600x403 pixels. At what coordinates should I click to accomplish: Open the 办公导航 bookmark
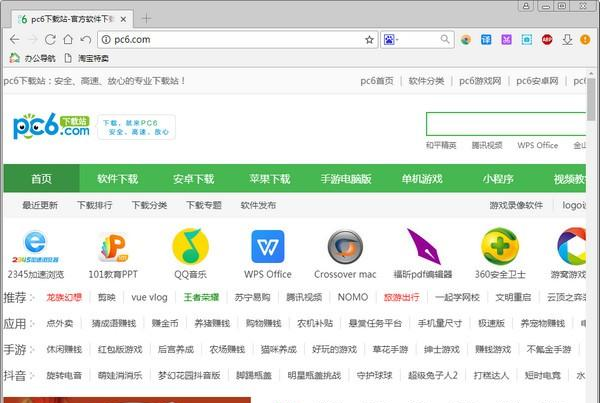pyautogui.click(x=32, y=58)
